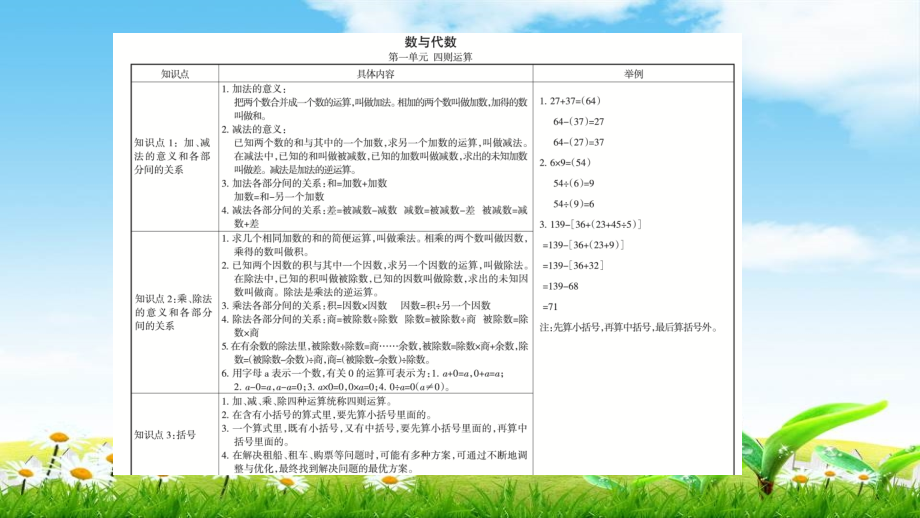Screen dimensions: 920x518
Task: Click the subtitle "第一单元 四则运算"
Action: pos(430,57)
